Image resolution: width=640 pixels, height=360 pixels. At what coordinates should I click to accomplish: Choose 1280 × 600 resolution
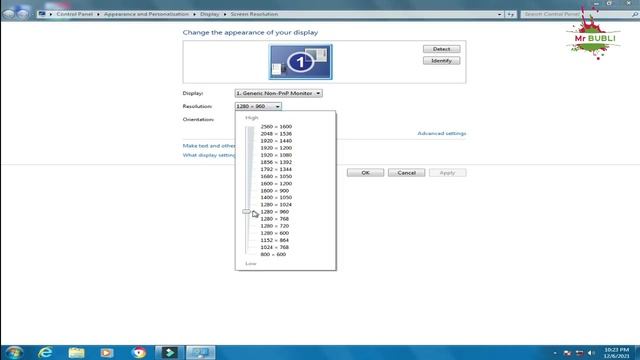coord(274,233)
